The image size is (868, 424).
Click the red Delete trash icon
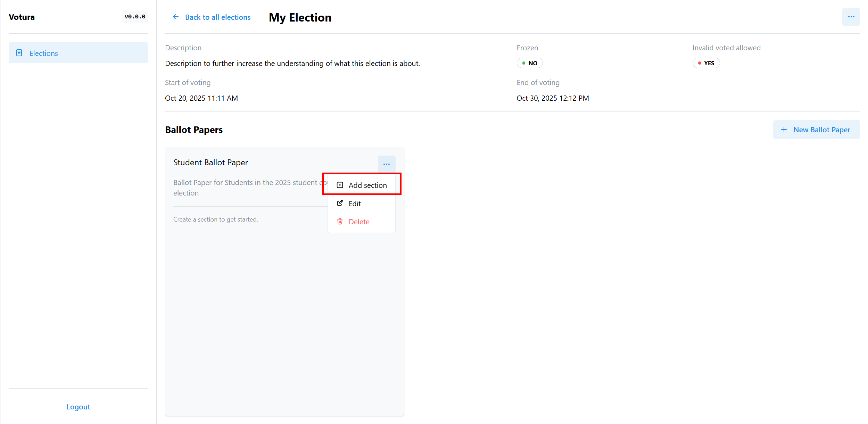point(340,222)
